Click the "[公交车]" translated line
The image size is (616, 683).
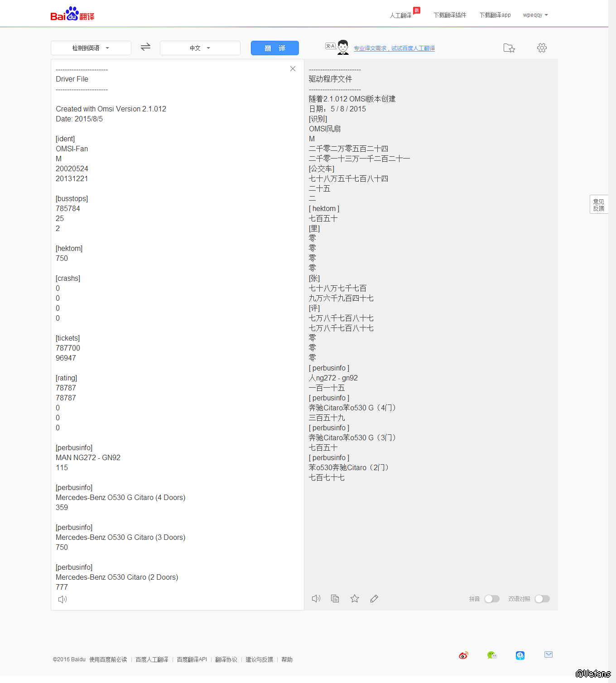coord(322,168)
